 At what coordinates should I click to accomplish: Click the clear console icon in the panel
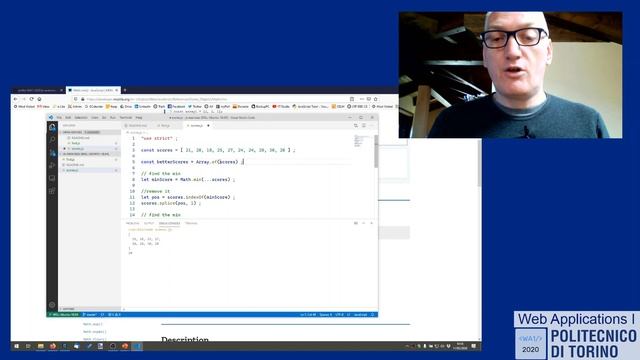point(356,223)
